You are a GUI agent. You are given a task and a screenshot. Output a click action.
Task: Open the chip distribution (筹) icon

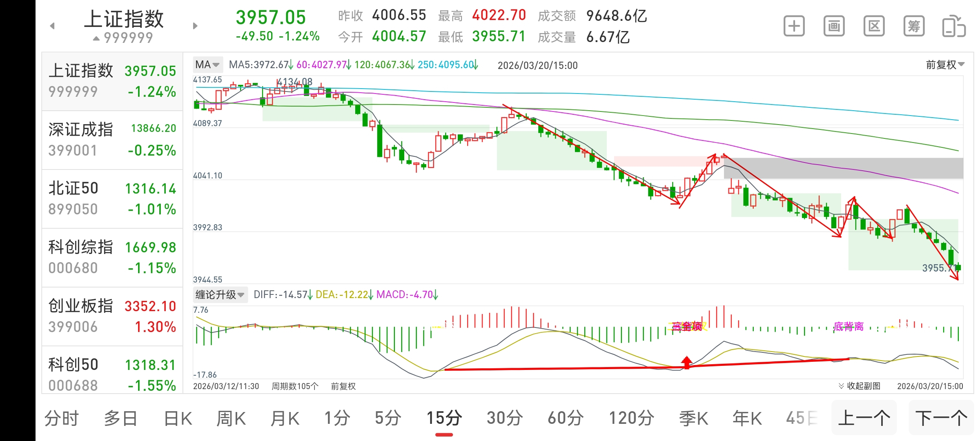[914, 27]
